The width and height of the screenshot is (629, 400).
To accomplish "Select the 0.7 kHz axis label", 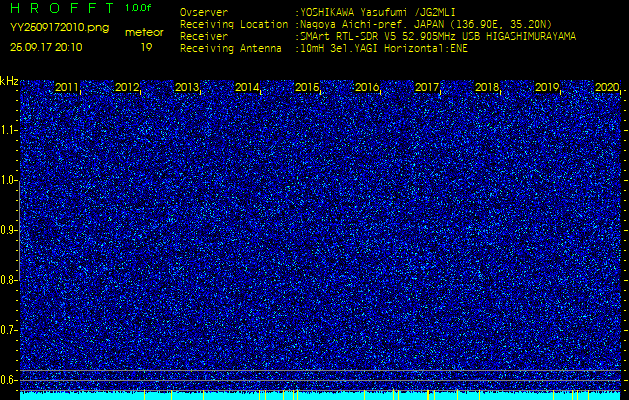I will click(x=8, y=330).
